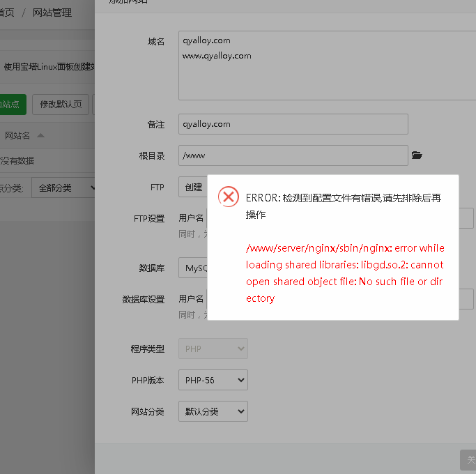
Task: Focus the 备注 input field
Action: 293,124
